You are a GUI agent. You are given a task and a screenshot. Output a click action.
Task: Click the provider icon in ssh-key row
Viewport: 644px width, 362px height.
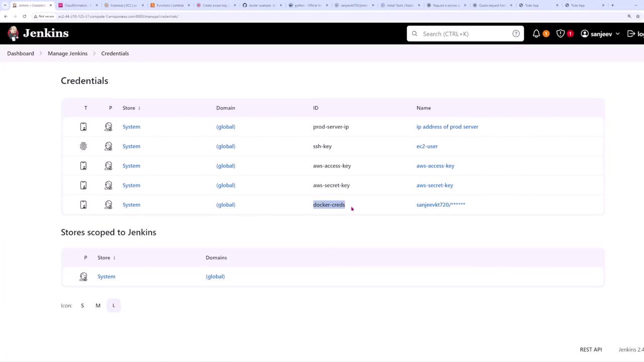[x=108, y=146]
